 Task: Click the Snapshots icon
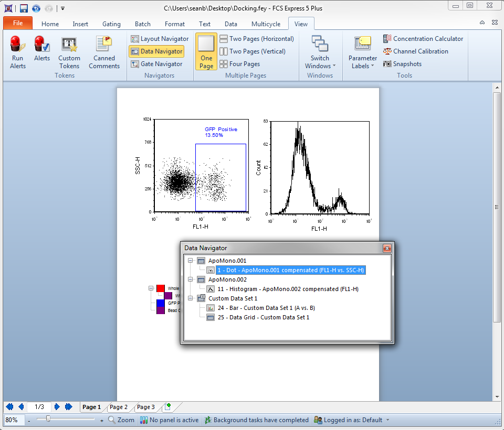pos(387,64)
